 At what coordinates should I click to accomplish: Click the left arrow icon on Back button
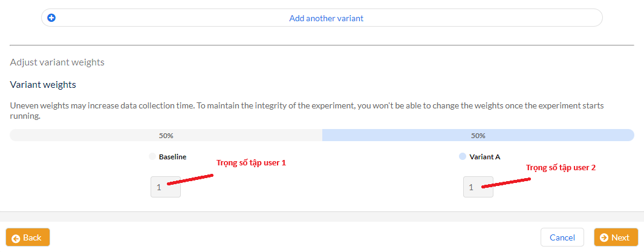pos(16,238)
